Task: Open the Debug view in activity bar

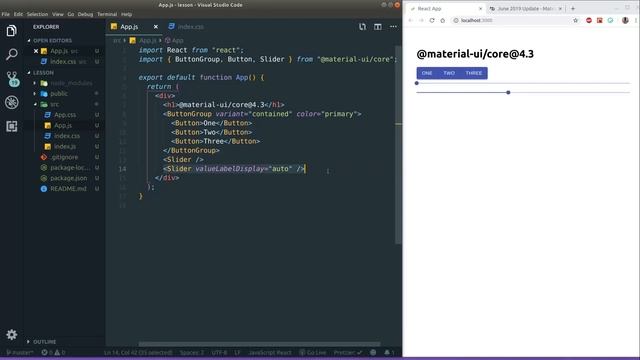Action: (11, 102)
